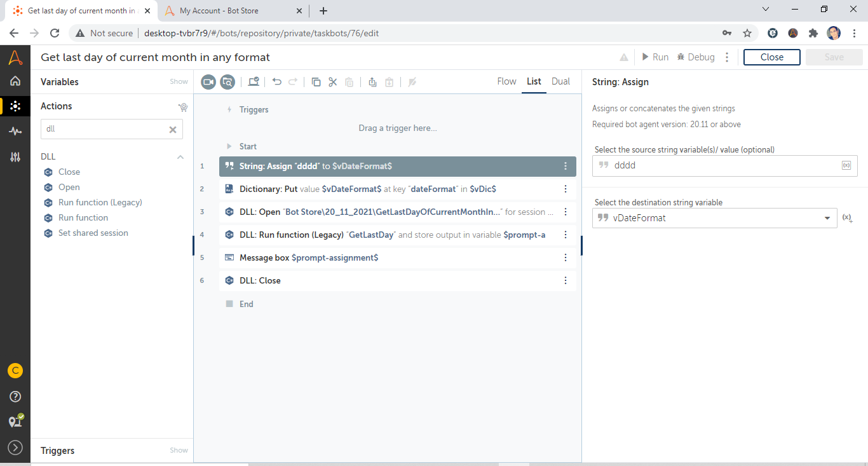Expand the Start section triangle
Viewport: 868px width, 466px height.
pyautogui.click(x=229, y=146)
